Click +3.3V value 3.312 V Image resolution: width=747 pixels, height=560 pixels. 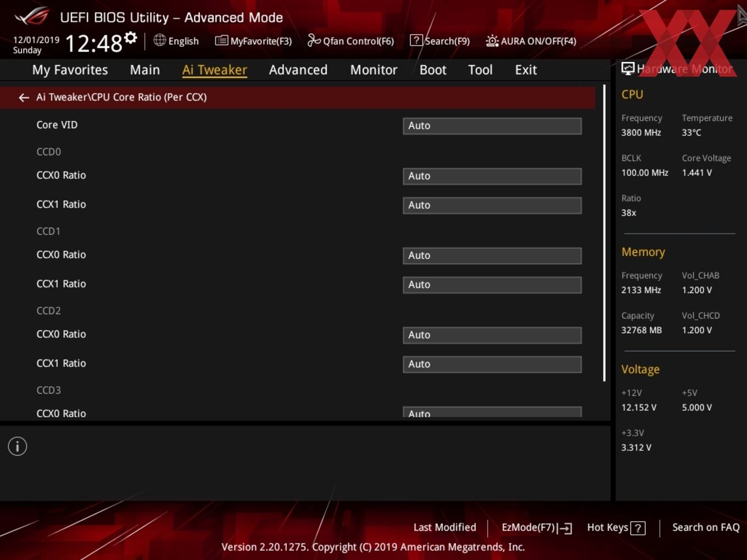point(637,448)
